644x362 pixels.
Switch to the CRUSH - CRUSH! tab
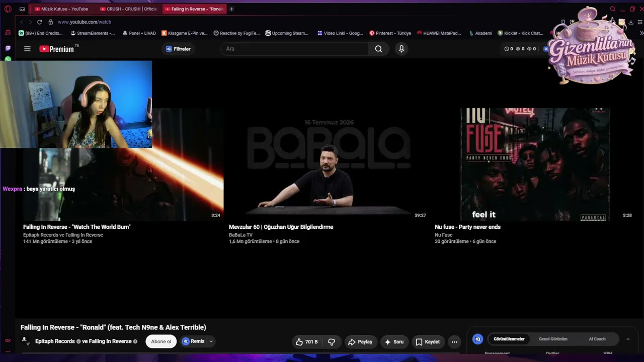(x=129, y=9)
